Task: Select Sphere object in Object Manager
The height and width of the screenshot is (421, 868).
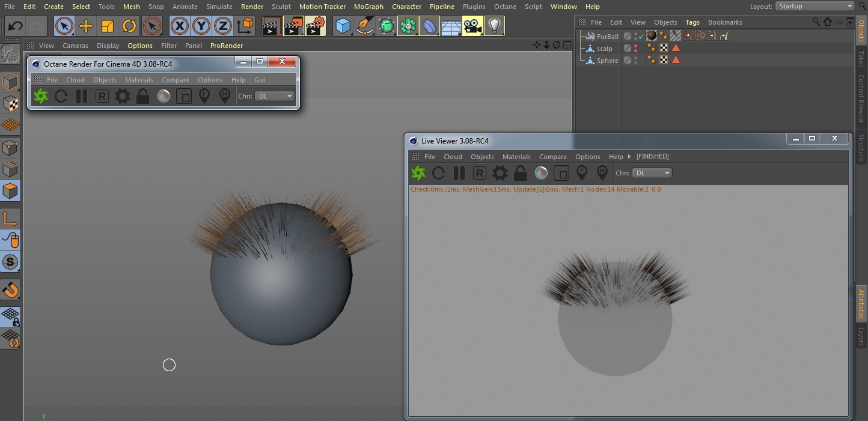Action: pos(608,61)
